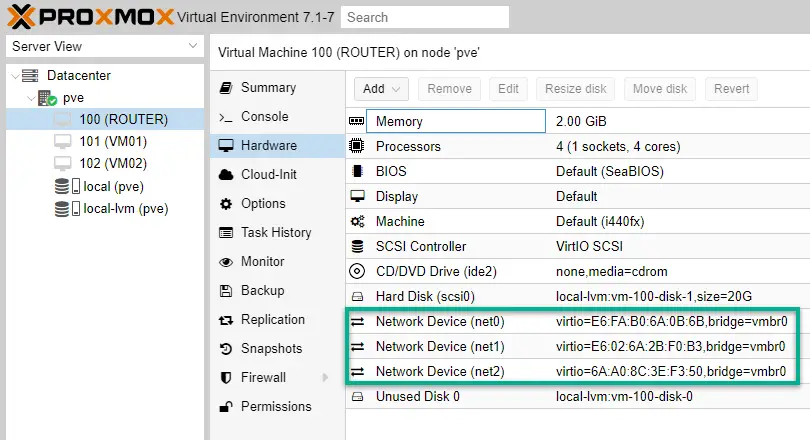Open the Add hardware dropdown

[x=381, y=89]
